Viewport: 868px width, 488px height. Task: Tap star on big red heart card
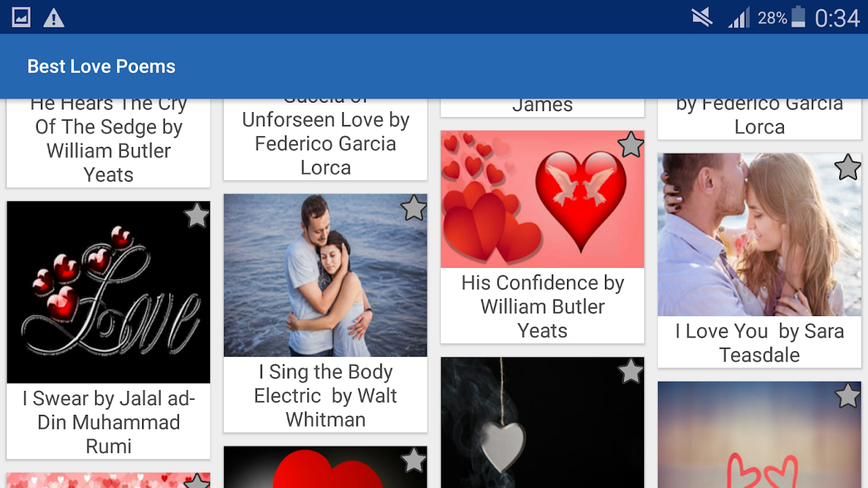[414, 460]
